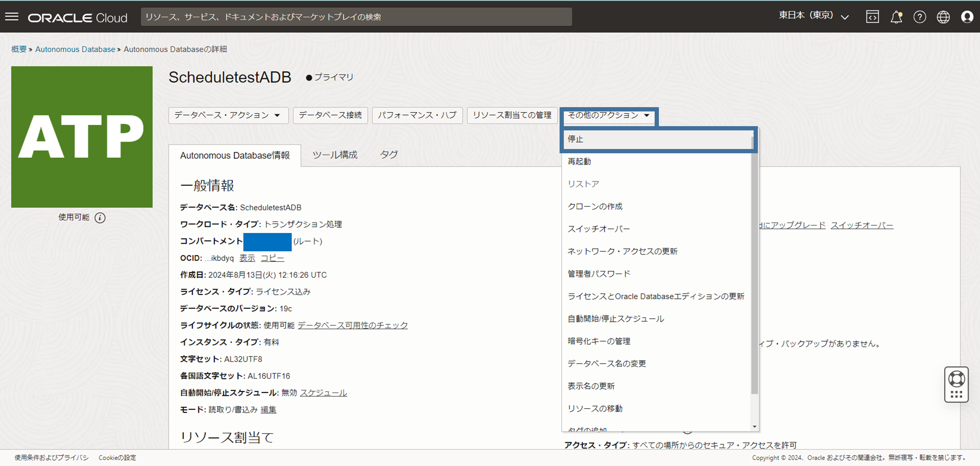The image size is (980, 466).
Task: Open the language globe icon
Action: pyautogui.click(x=943, y=17)
